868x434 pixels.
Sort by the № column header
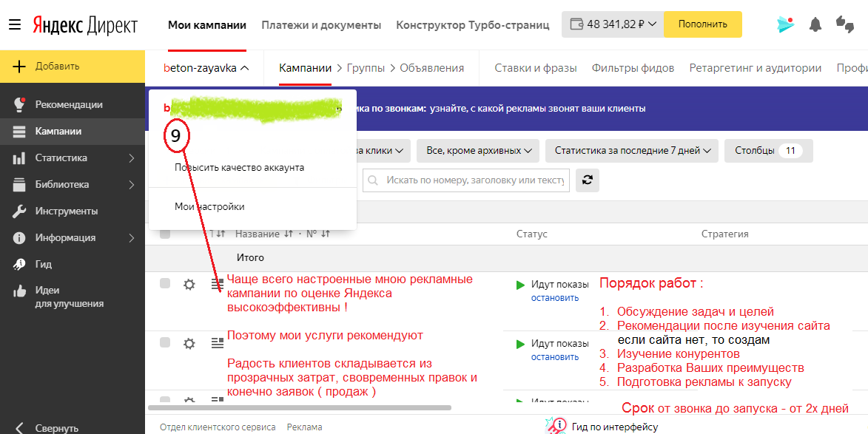point(317,234)
